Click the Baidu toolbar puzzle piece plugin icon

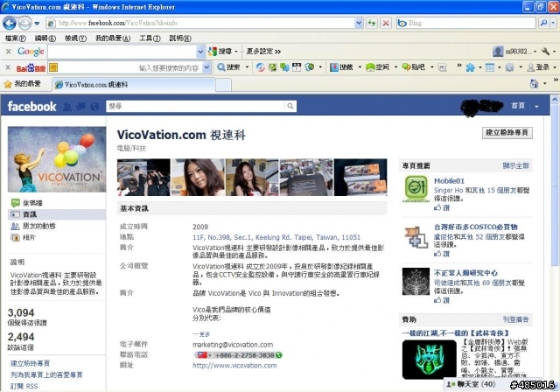(471, 67)
